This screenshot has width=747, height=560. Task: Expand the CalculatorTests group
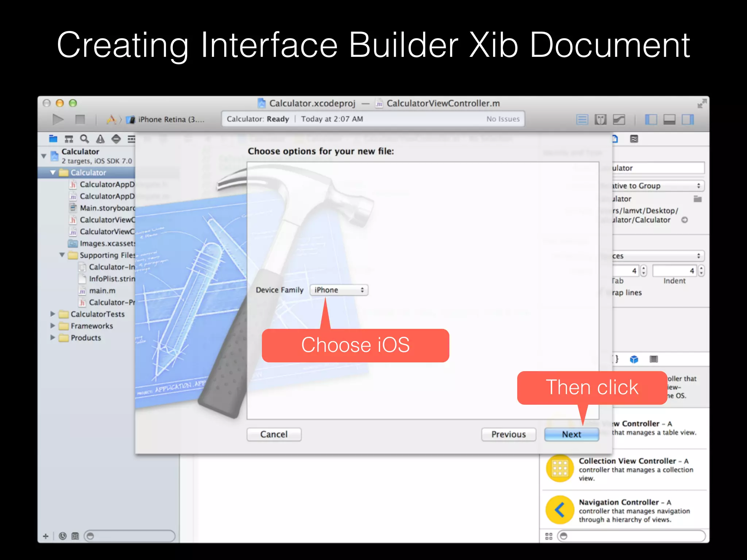tap(53, 314)
